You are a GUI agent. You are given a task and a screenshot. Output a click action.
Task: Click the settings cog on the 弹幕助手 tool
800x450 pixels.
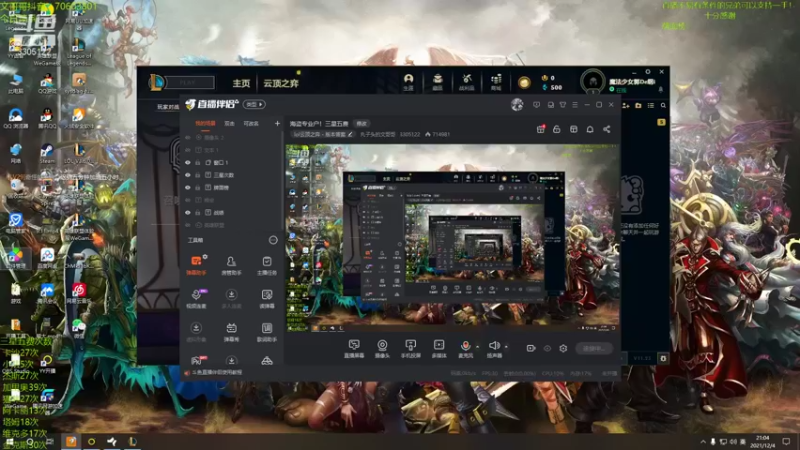205,256
